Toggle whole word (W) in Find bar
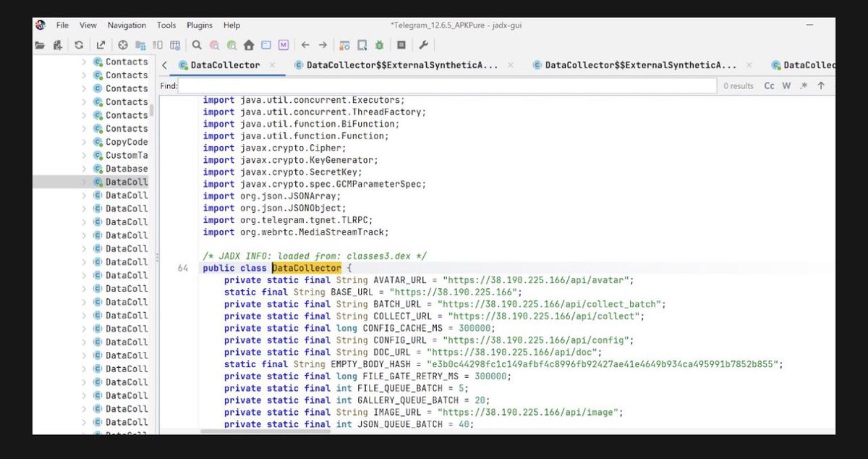The image size is (868, 459). tap(786, 85)
